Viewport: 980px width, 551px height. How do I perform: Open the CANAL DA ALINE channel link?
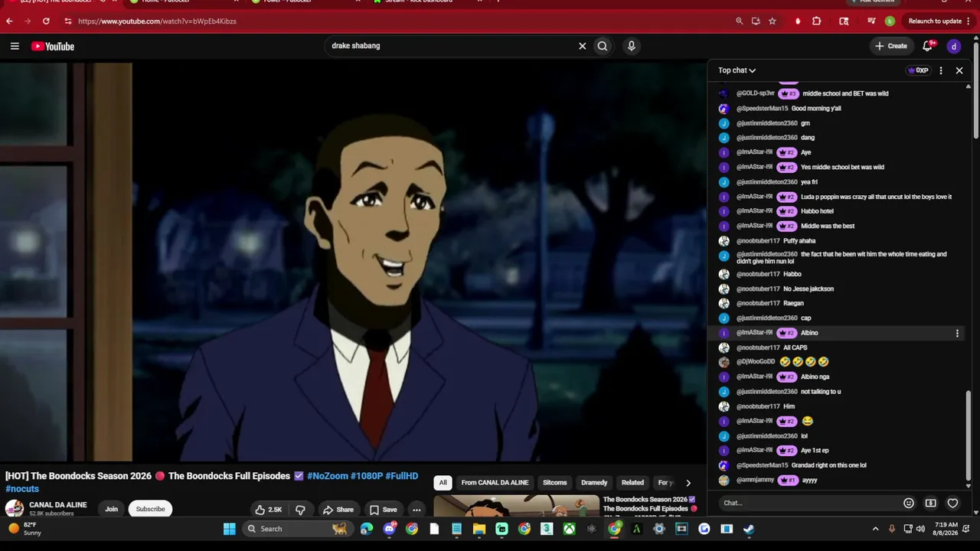58,505
